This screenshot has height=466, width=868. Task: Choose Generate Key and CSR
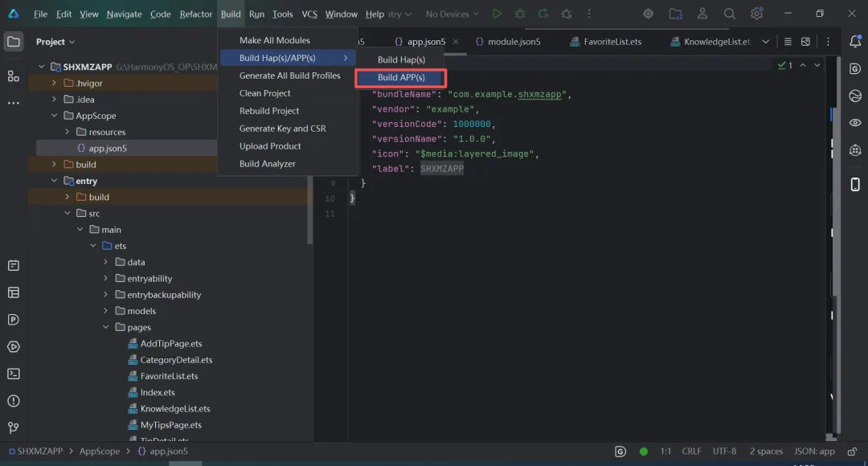click(x=282, y=129)
